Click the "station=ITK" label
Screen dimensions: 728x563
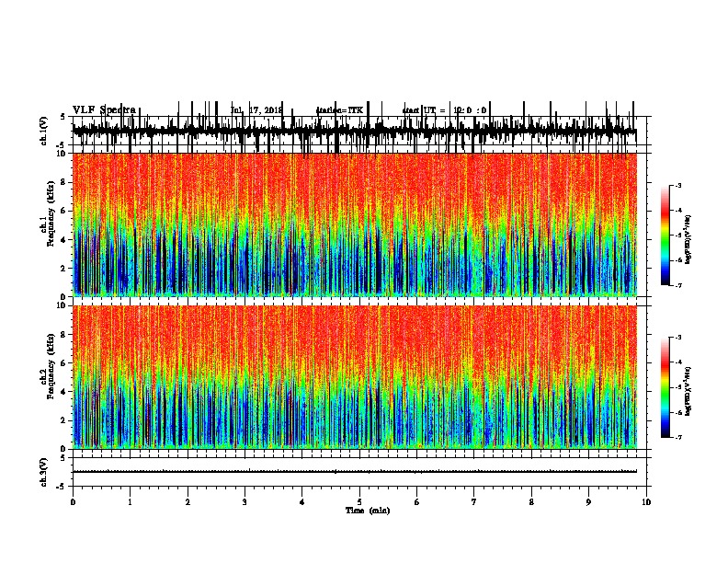[x=339, y=110]
